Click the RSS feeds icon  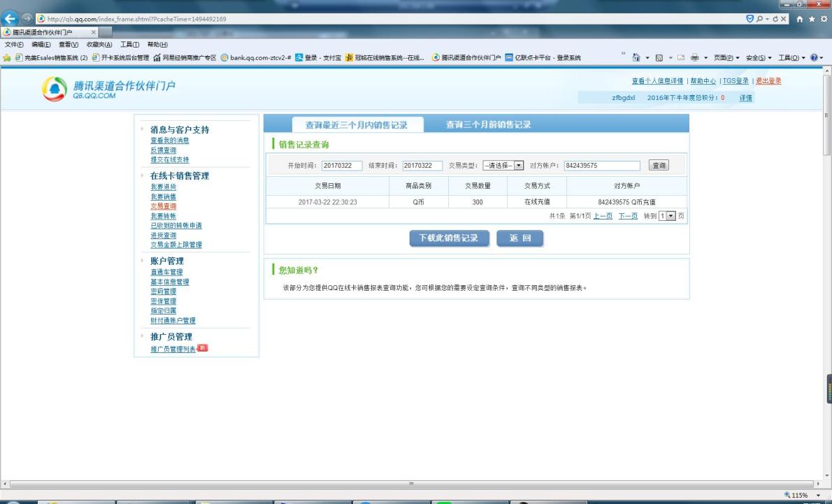coord(659,57)
